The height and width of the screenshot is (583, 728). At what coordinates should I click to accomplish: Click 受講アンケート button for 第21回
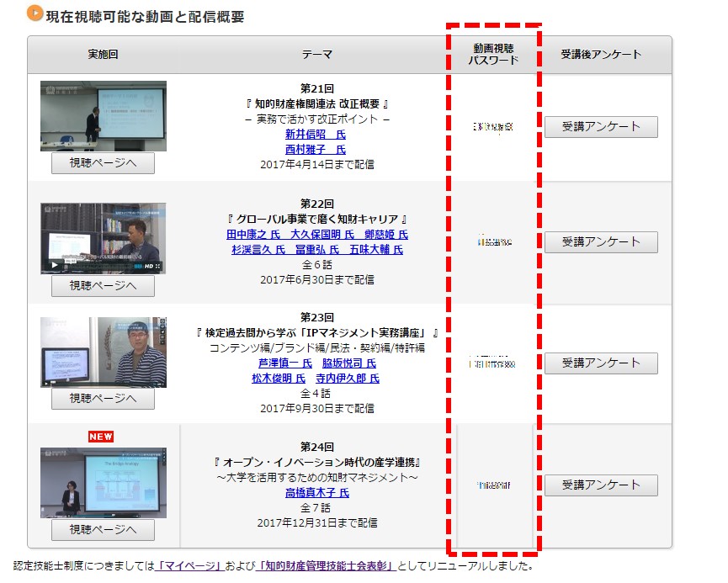tap(601, 127)
